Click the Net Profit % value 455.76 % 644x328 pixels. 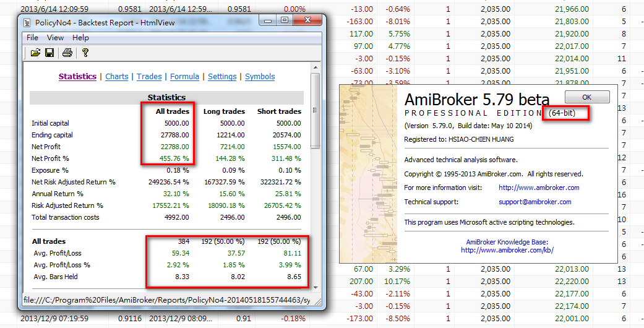tap(174, 158)
